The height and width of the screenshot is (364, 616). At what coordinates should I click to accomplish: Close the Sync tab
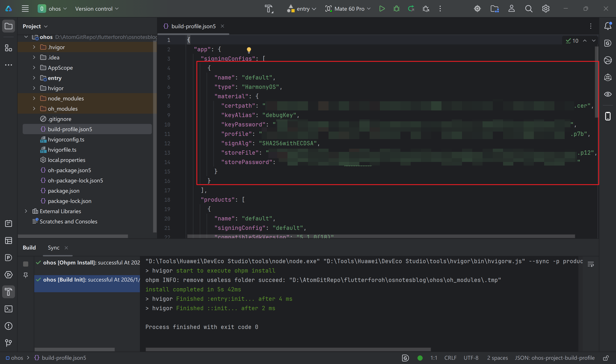pyautogui.click(x=66, y=248)
